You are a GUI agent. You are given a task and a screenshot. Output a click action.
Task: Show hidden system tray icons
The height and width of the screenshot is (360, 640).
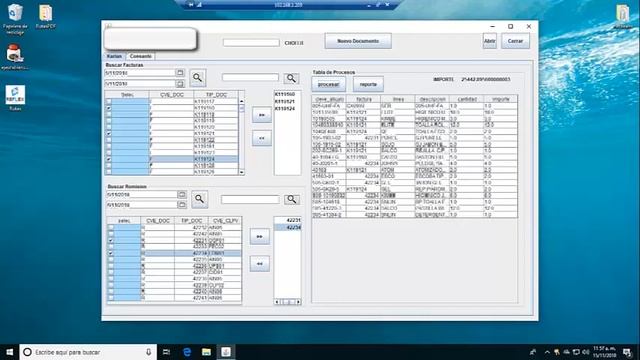[x=547, y=352]
